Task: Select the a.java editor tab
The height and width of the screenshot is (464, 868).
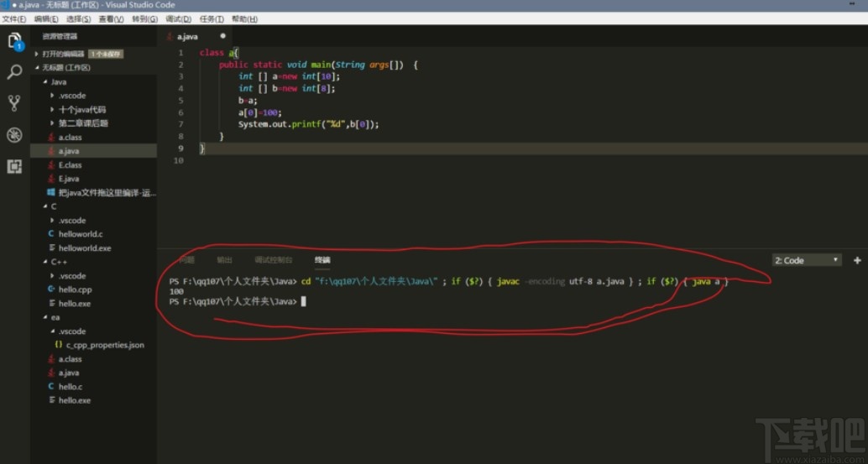Action: (x=195, y=37)
